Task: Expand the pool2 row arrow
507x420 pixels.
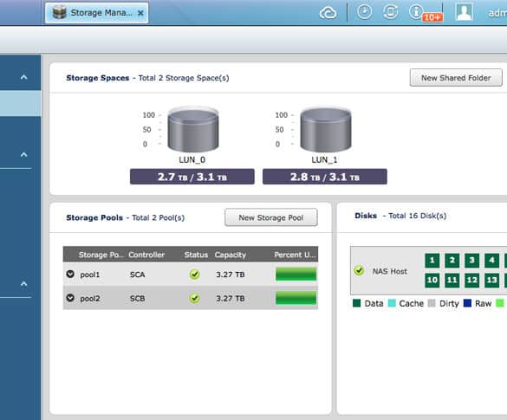Action: tap(70, 298)
